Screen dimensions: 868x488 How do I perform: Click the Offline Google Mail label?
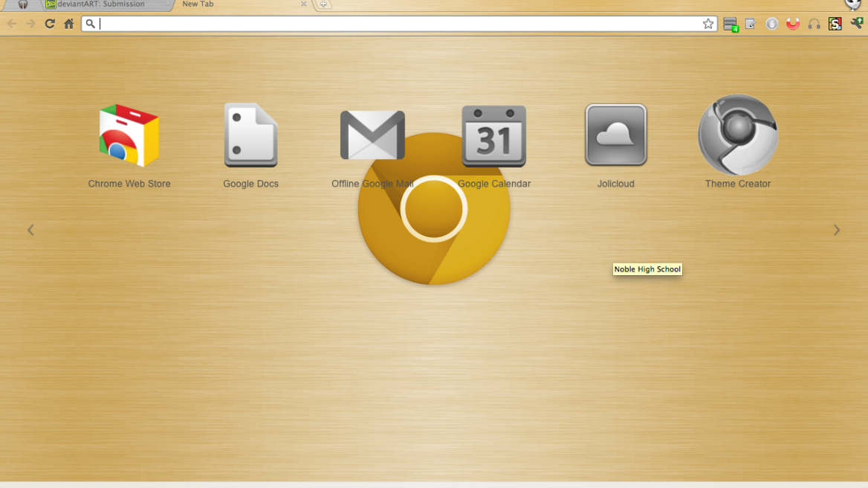pyautogui.click(x=372, y=184)
